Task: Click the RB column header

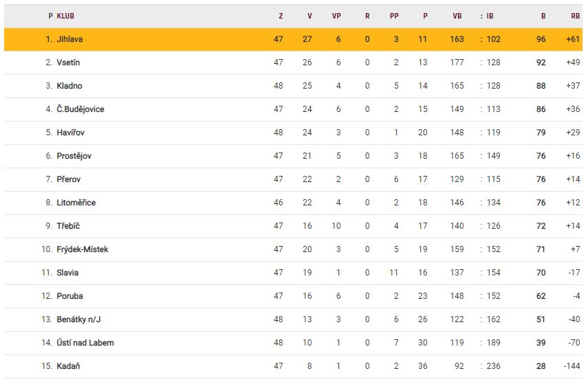Action: point(575,15)
